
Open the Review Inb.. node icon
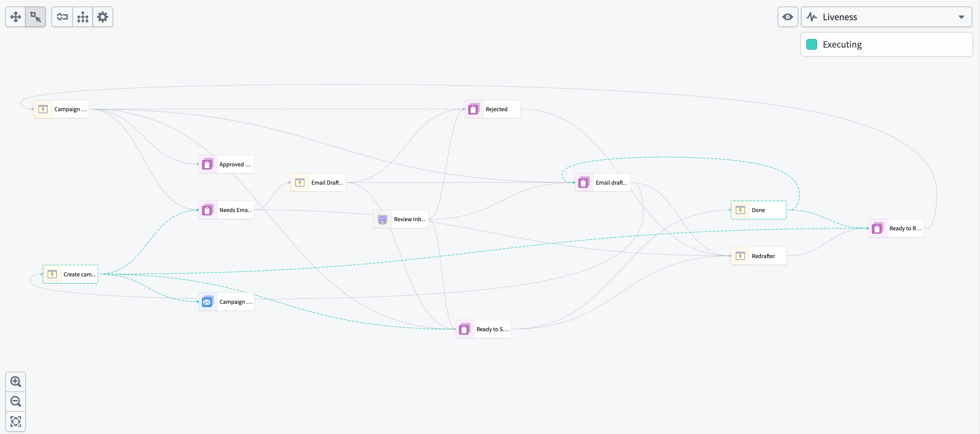(383, 219)
